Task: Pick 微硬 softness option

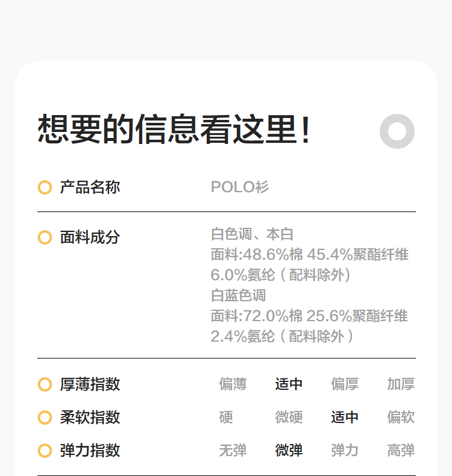Action: click(x=289, y=418)
